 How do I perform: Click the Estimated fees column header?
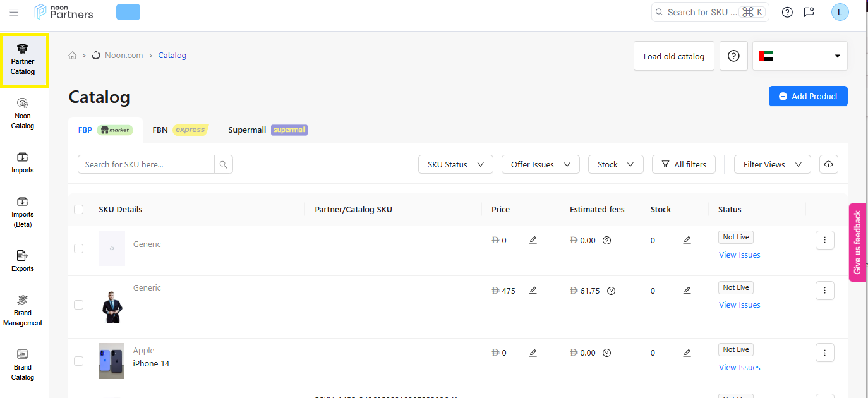597,209
